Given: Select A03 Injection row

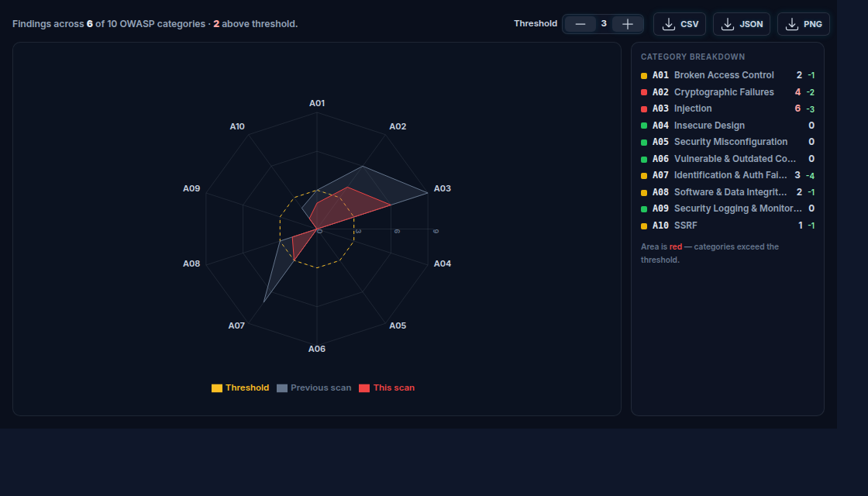Looking at the screenshot, I should point(728,108).
